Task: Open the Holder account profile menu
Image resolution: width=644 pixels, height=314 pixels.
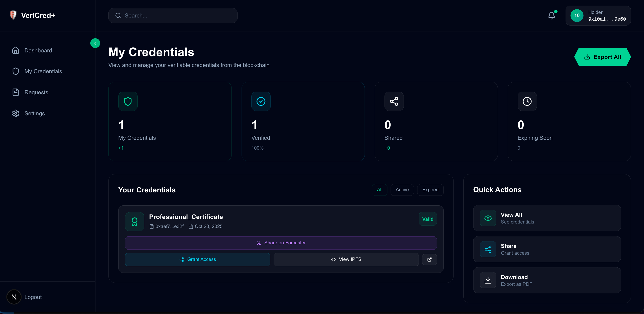Action: tap(598, 15)
